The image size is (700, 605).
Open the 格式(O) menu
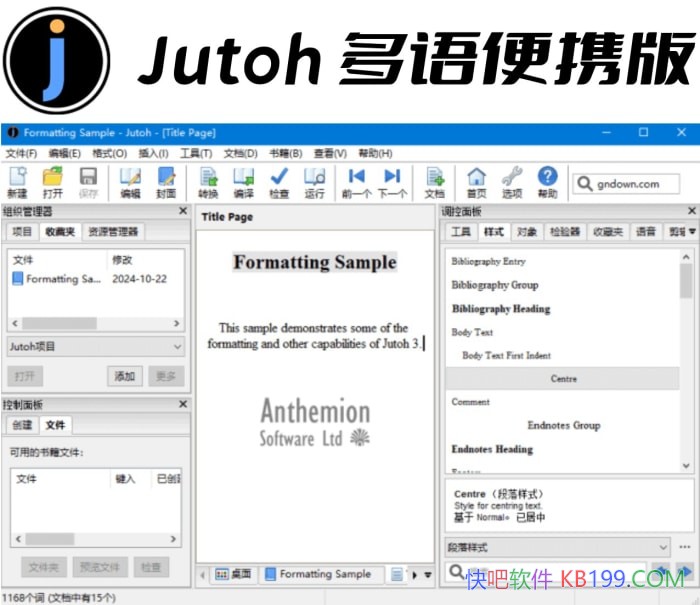click(110, 154)
